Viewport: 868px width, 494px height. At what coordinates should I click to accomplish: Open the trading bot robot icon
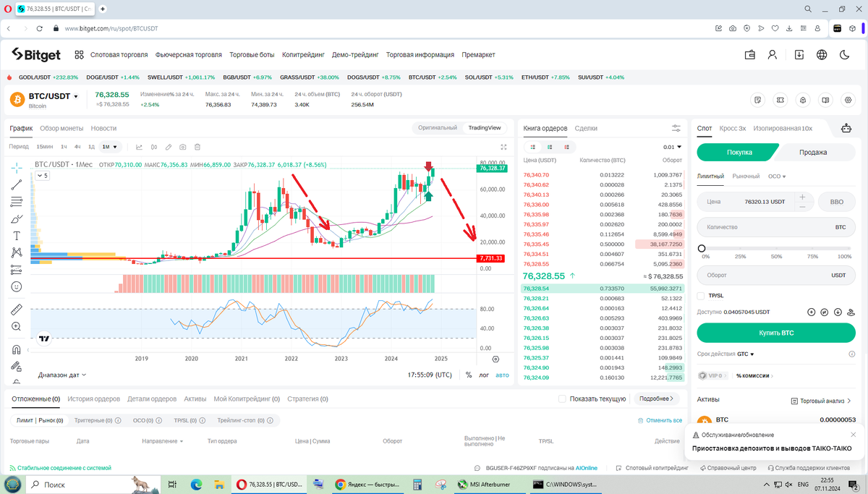tap(846, 129)
